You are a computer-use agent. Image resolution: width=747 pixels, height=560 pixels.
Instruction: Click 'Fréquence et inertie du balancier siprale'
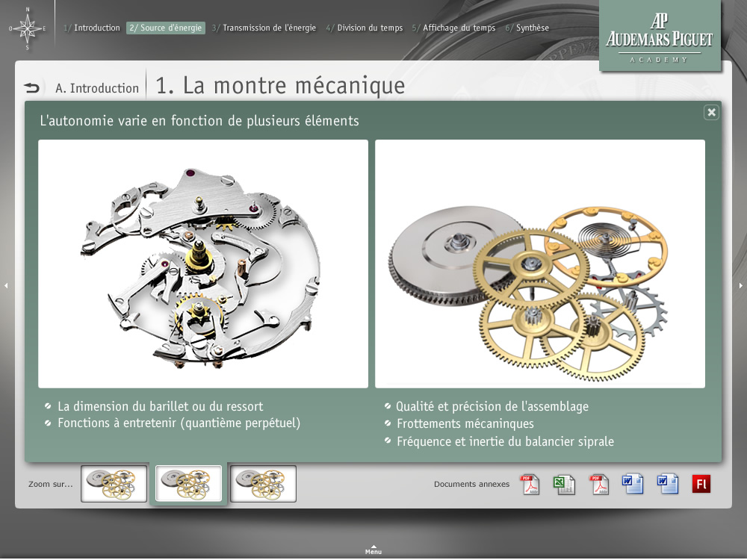point(505,441)
